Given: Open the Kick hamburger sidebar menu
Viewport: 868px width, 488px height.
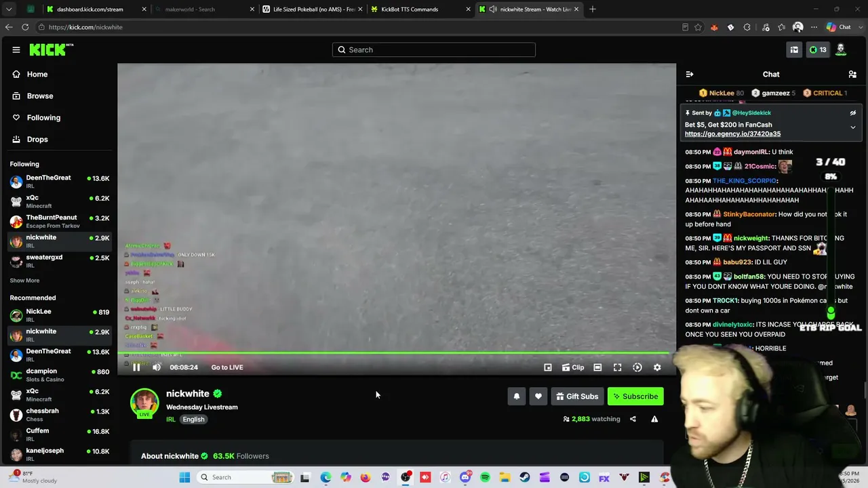Looking at the screenshot, I should click(x=16, y=49).
